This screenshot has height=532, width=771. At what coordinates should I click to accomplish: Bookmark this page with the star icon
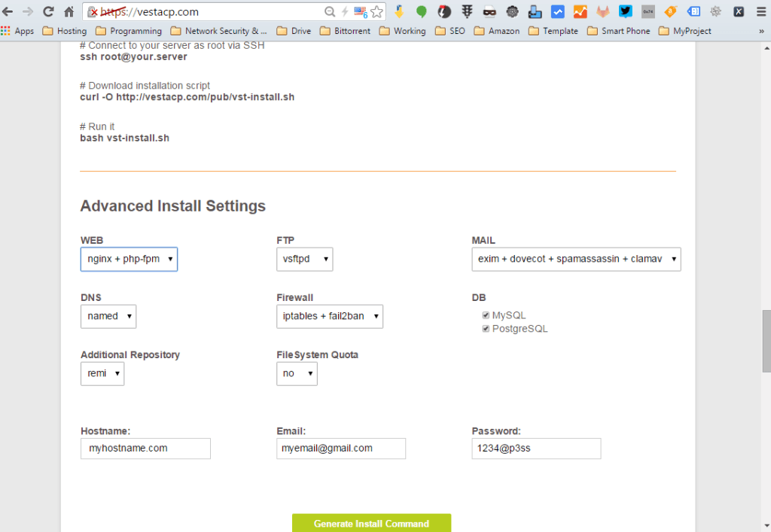coord(376,12)
